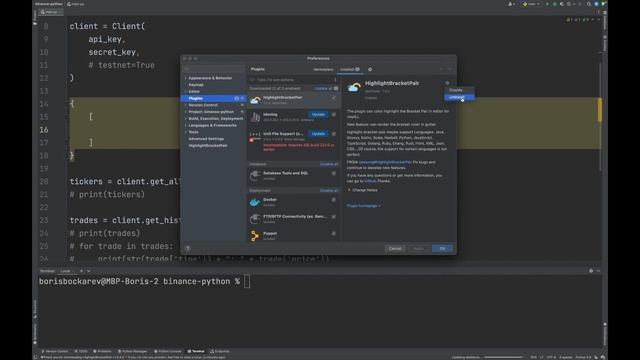This screenshot has height=360, width=640.
Task: Toggle the Puppet plugin checkbox
Action: click(333, 233)
